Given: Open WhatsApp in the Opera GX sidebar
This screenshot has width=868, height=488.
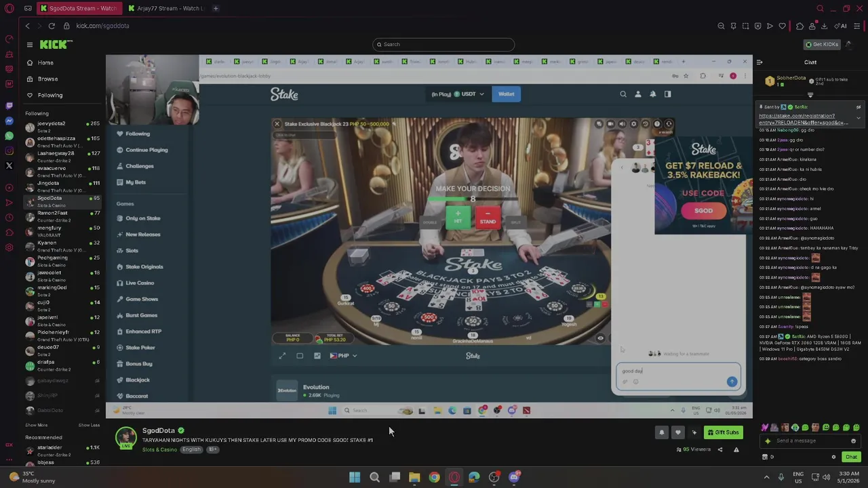Looking at the screenshot, I should point(9,136).
